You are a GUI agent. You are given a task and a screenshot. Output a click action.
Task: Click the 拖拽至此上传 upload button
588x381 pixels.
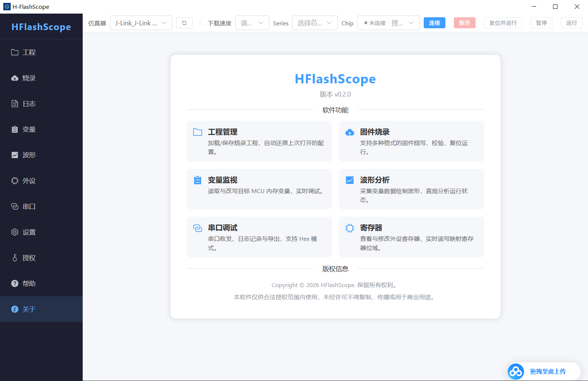click(x=544, y=371)
